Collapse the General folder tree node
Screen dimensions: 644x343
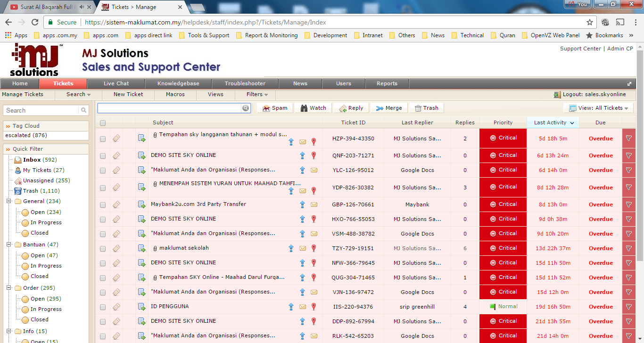click(x=9, y=201)
